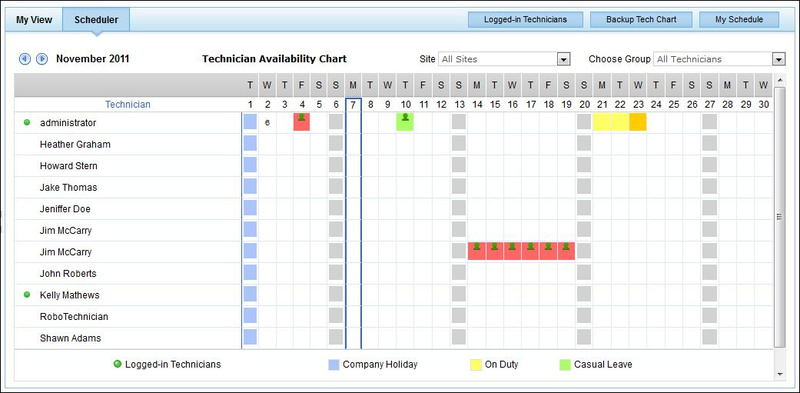Open Logged-in Technicians view
Screen dimensions: 800x393
pyautogui.click(x=526, y=19)
